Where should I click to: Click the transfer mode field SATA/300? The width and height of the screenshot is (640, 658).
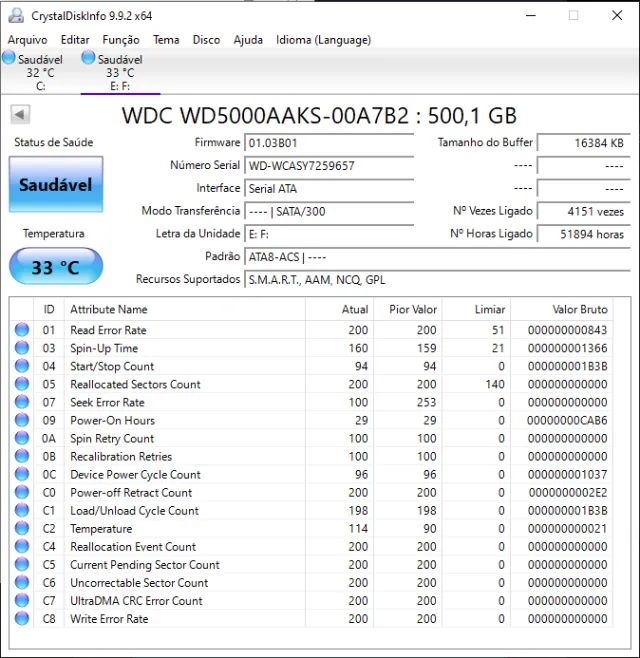(329, 211)
